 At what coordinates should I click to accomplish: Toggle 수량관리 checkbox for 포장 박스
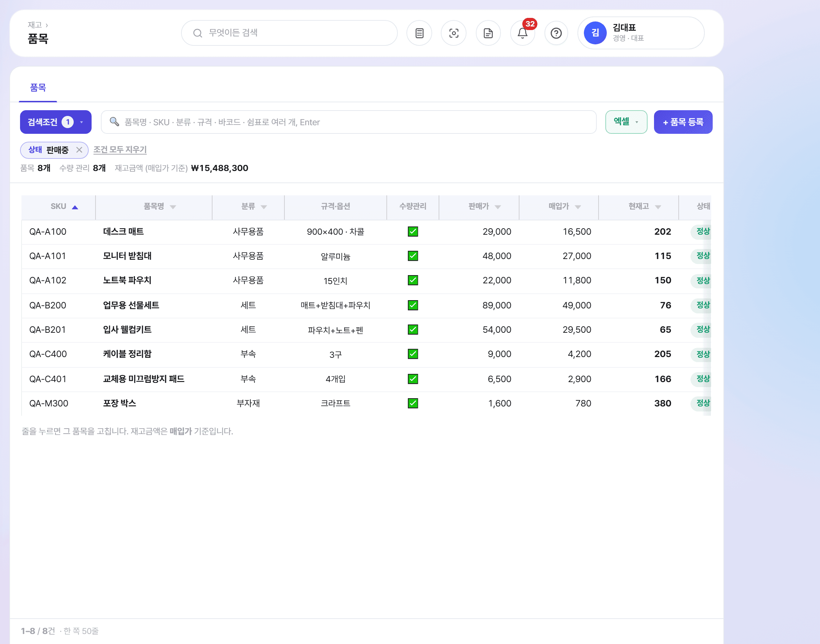(x=413, y=403)
